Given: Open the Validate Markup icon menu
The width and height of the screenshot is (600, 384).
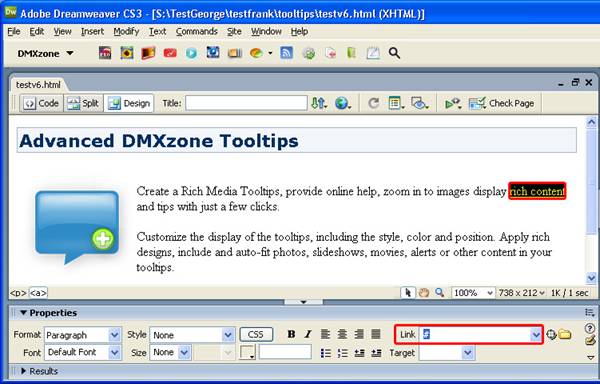Looking at the screenshot, I should (453, 103).
